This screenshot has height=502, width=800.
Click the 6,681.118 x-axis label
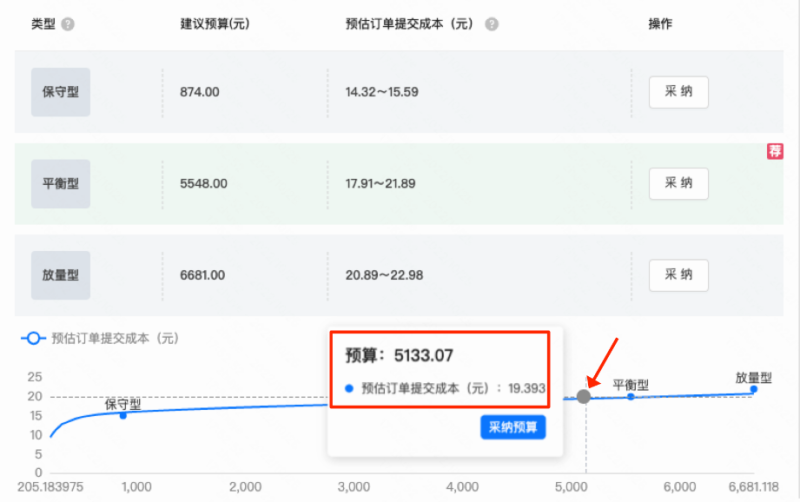click(x=753, y=487)
